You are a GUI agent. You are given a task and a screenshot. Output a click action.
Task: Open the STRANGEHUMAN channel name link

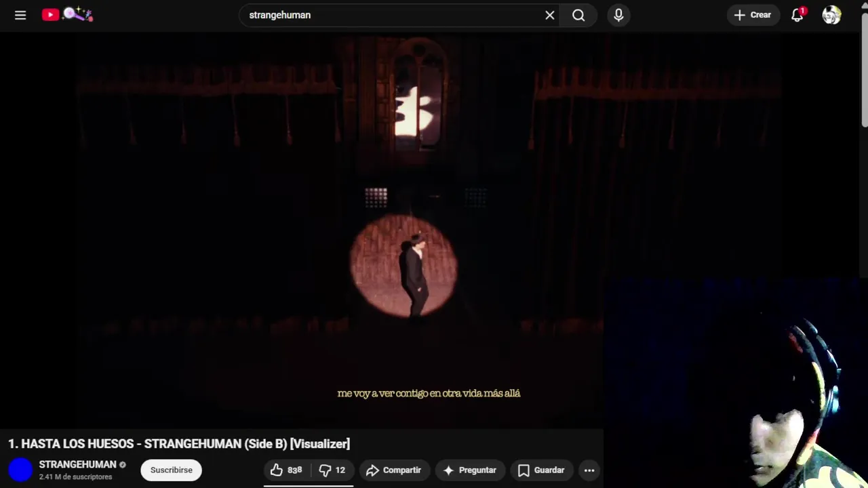click(77, 464)
